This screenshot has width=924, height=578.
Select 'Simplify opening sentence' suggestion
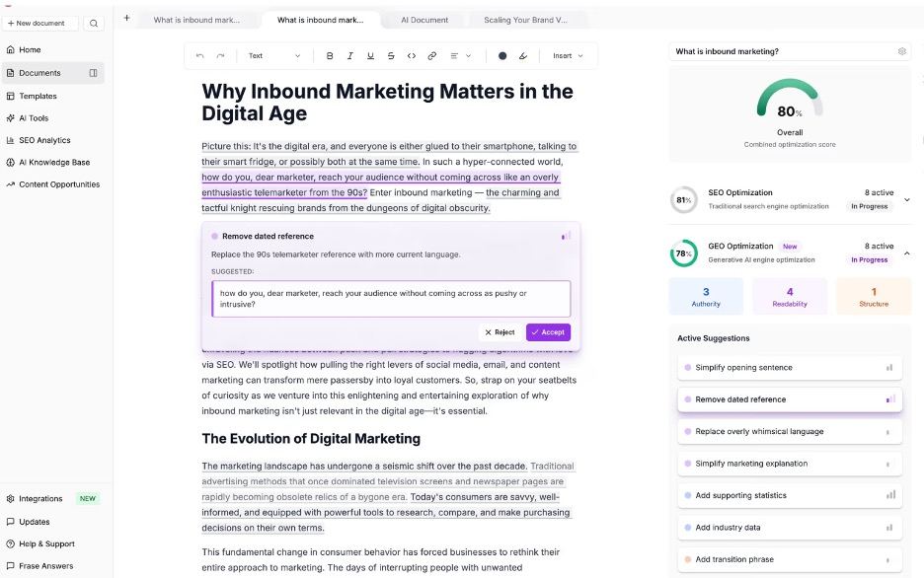click(790, 368)
